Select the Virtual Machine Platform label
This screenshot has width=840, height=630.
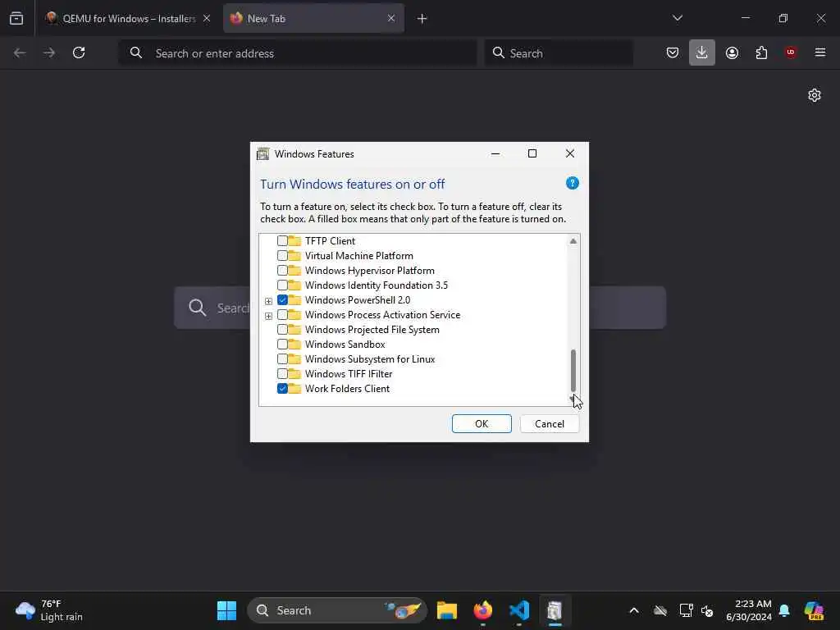pos(359,256)
